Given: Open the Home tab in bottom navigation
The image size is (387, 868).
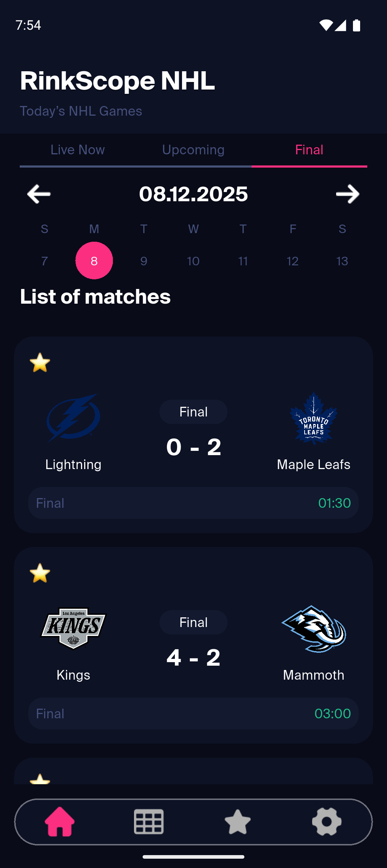Looking at the screenshot, I should [x=59, y=821].
